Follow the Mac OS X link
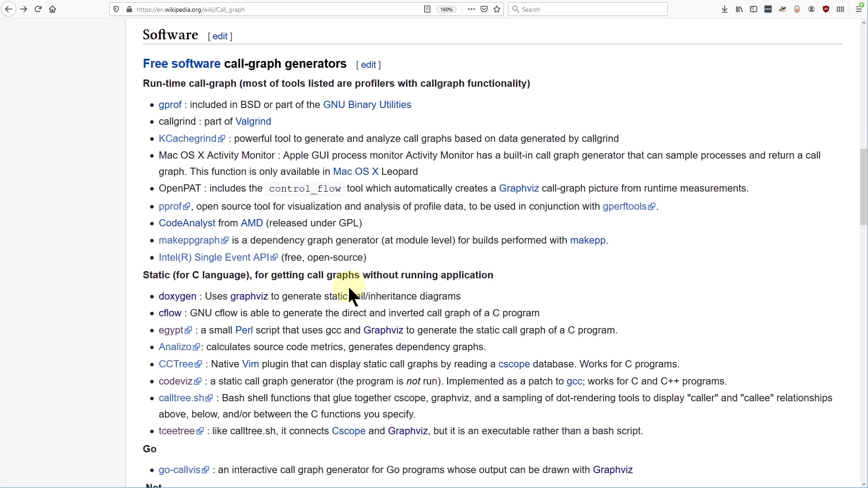 click(x=356, y=172)
